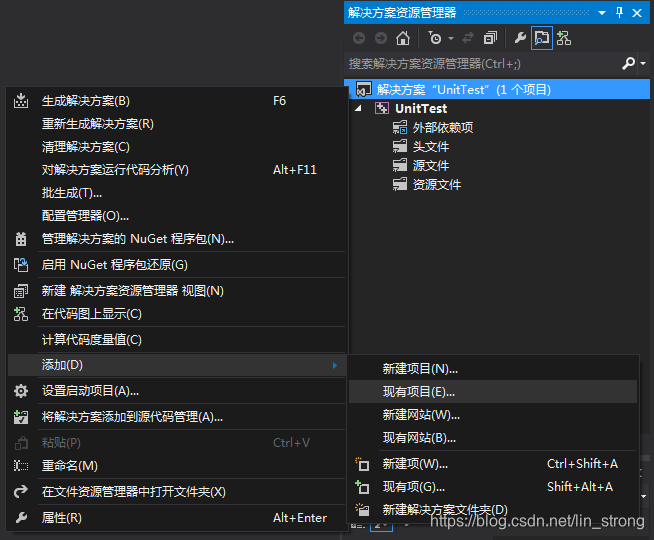Click the Solution Explorer search field
654x540 pixels.
pos(483,63)
